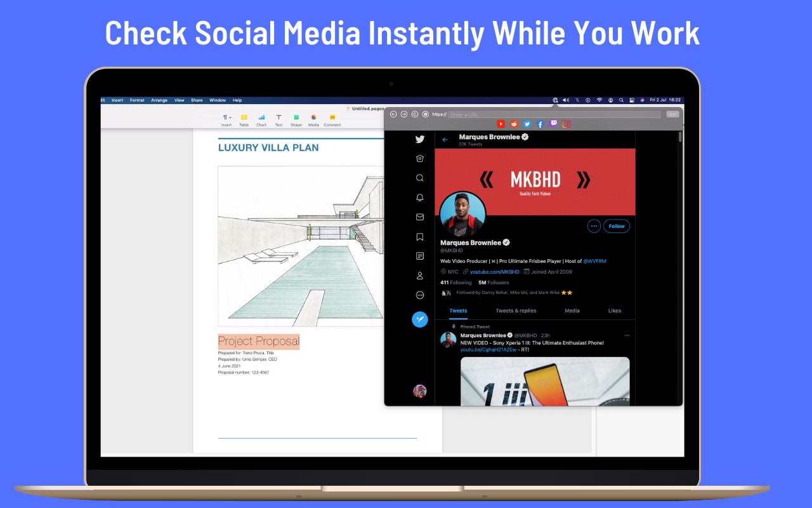
Task: Click the globe menu bar app icon
Action: [x=555, y=100]
